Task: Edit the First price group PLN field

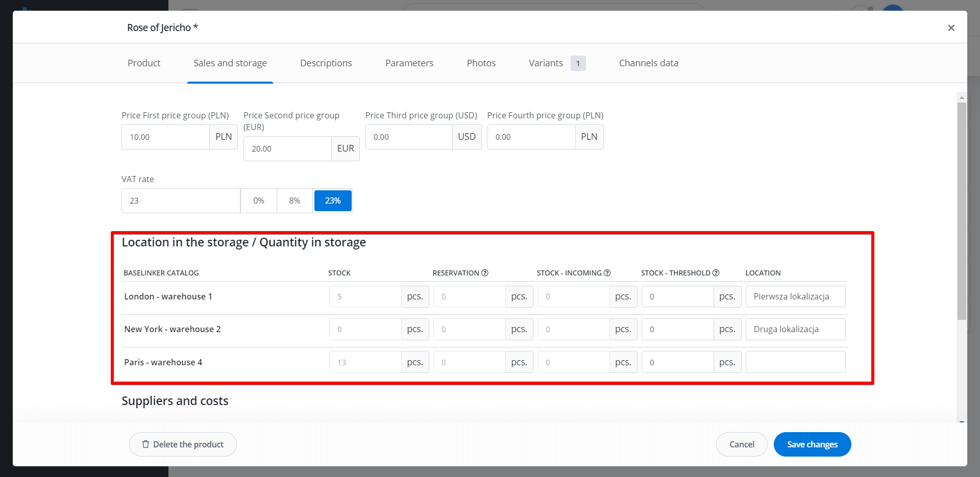Action: click(165, 137)
